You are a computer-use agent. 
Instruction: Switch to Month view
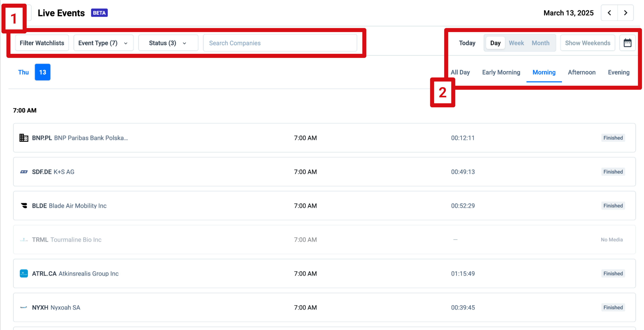(x=541, y=43)
